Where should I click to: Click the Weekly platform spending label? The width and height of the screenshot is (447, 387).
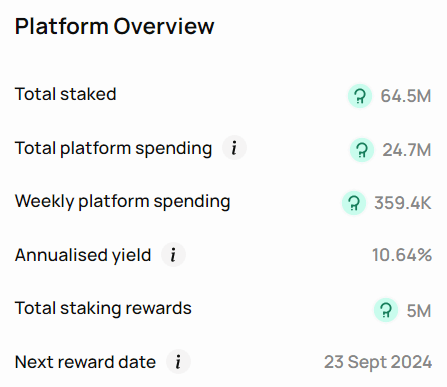click(x=123, y=202)
